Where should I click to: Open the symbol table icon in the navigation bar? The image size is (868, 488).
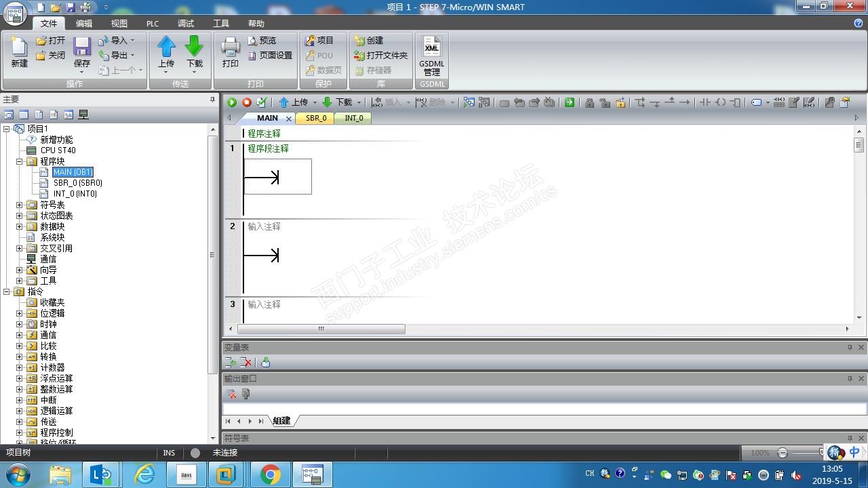click(x=9, y=115)
